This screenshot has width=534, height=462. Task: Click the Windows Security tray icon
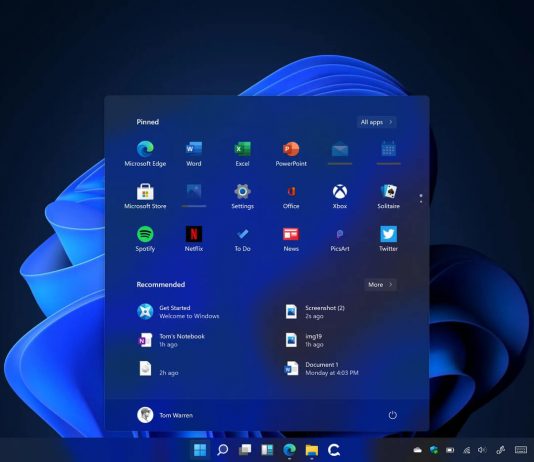[434, 450]
